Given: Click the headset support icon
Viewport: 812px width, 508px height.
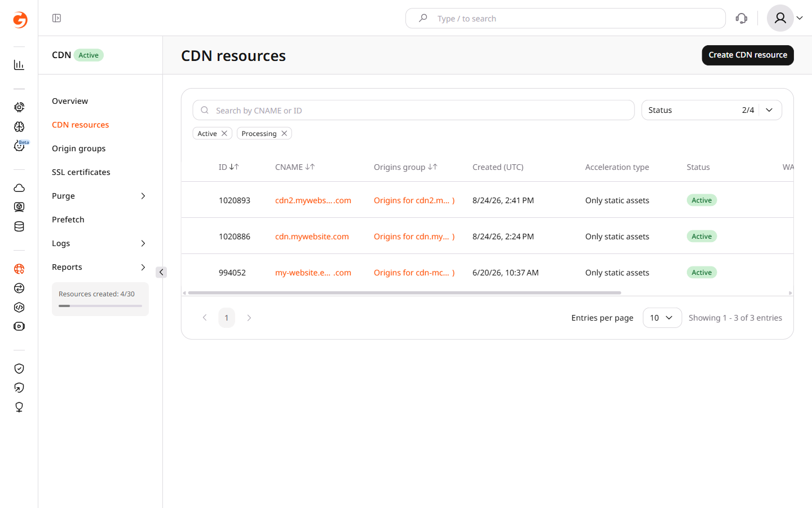Looking at the screenshot, I should point(742,19).
